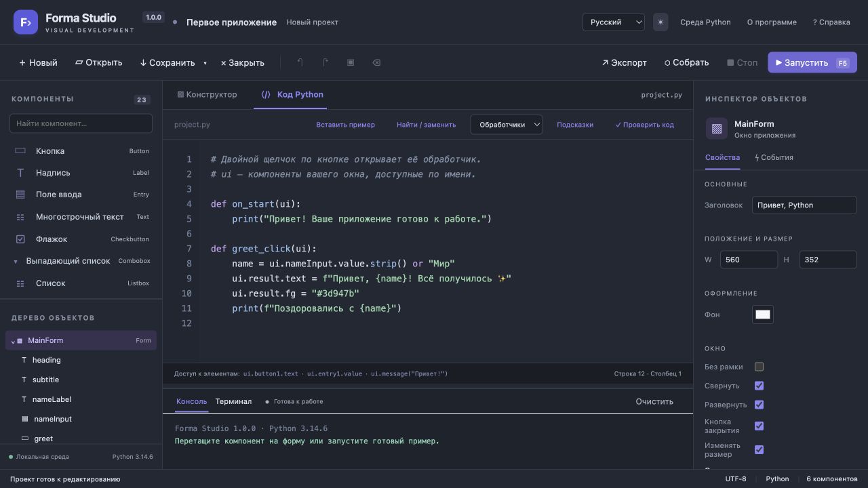Click the entry icon beside nameInput
The image size is (868, 488).
click(25, 419)
